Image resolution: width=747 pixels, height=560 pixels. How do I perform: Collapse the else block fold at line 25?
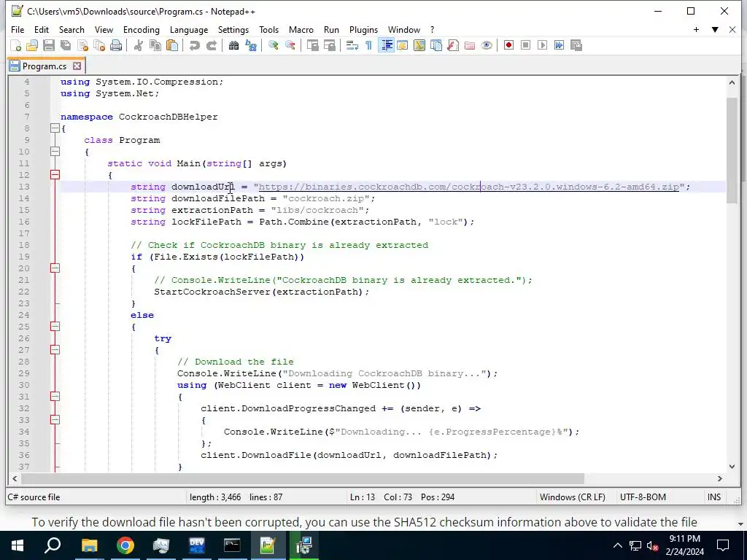click(x=55, y=327)
